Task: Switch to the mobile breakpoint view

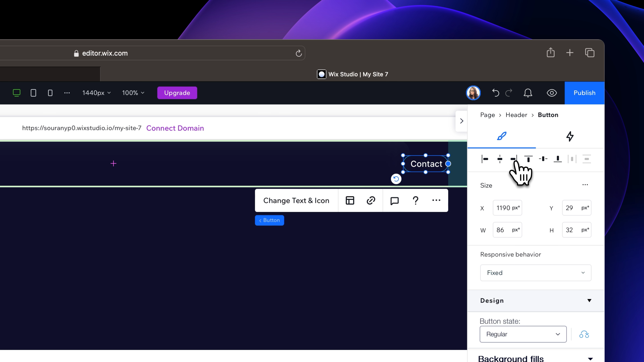Action: (x=50, y=93)
